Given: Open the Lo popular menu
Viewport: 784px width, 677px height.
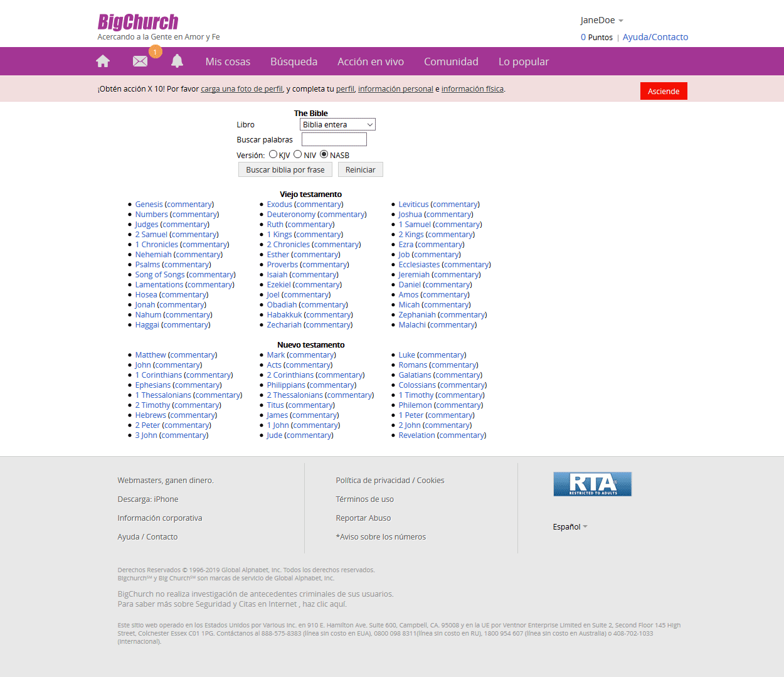Looking at the screenshot, I should point(524,61).
